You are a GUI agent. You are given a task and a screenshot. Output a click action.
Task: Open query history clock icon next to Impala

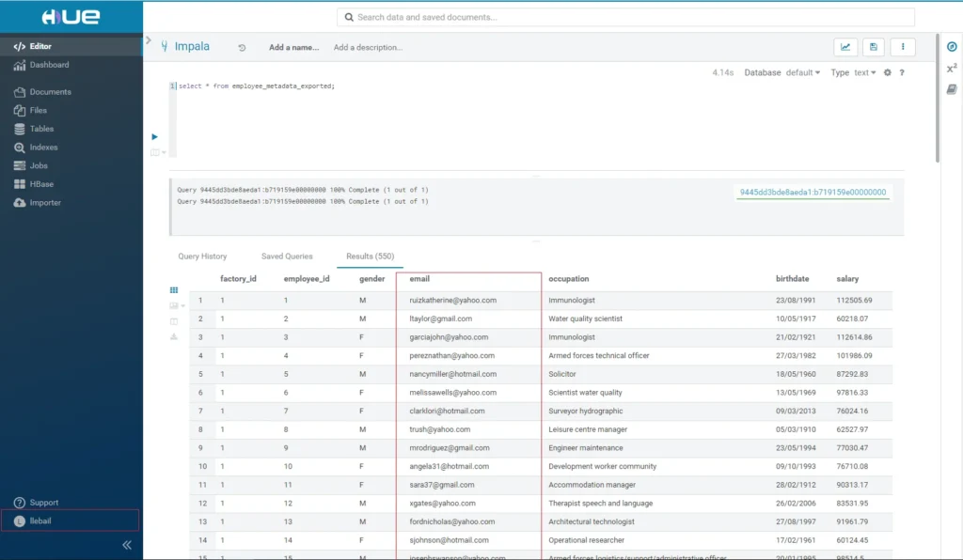tap(242, 47)
